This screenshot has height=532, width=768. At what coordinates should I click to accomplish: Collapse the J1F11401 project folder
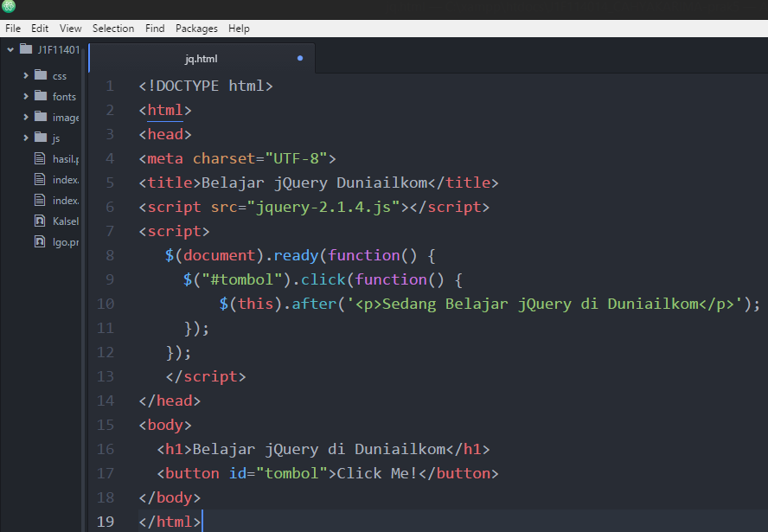(x=10, y=49)
